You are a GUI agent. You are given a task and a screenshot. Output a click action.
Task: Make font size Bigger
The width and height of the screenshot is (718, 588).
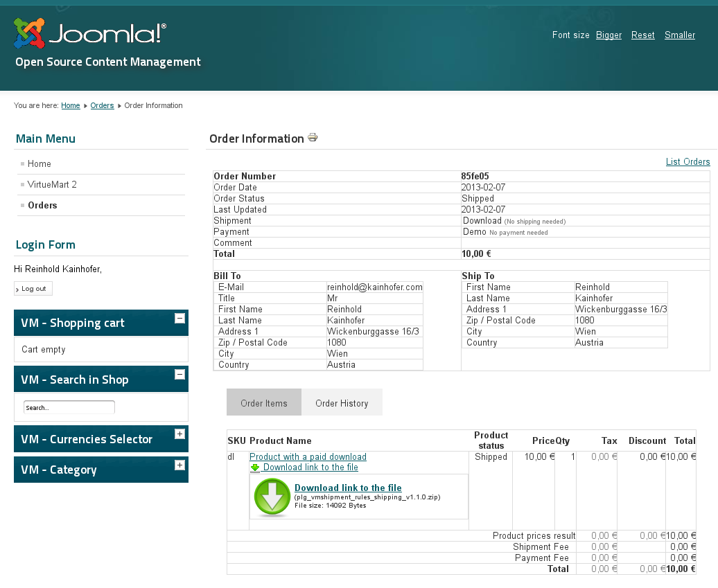[608, 35]
